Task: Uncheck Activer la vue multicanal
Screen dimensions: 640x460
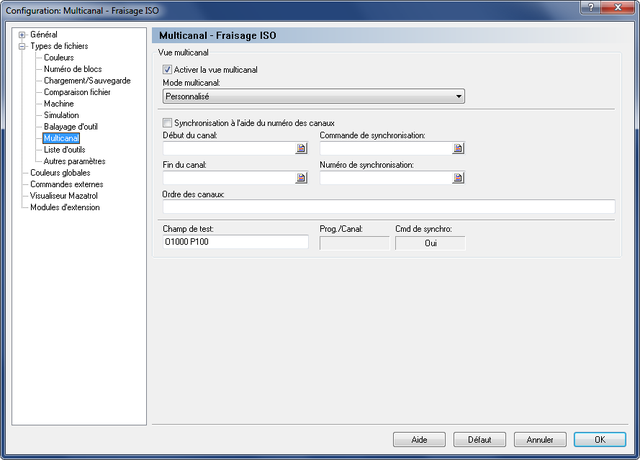Action: [167, 69]
